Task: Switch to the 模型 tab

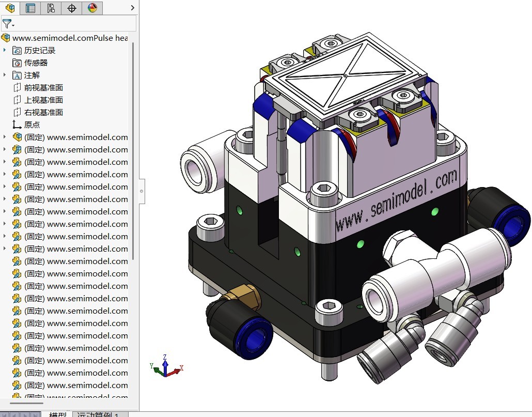Action: [x=57, y=414]
